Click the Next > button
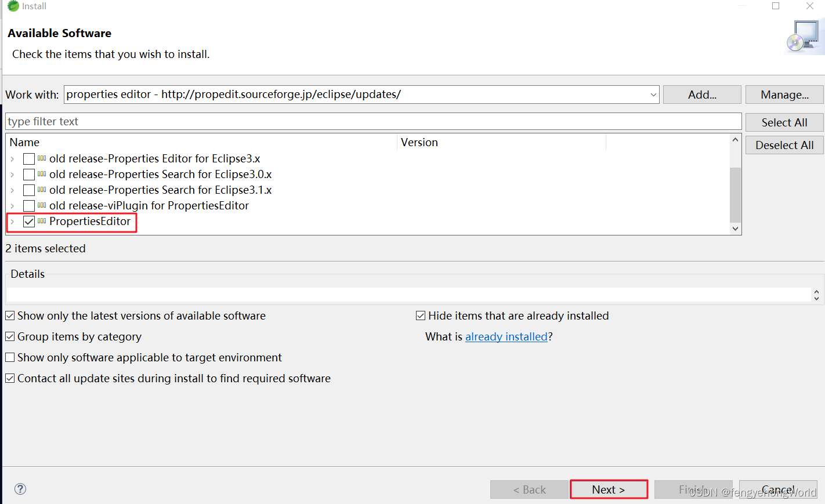Screen dimensions: 825x504 coord(609,490)
